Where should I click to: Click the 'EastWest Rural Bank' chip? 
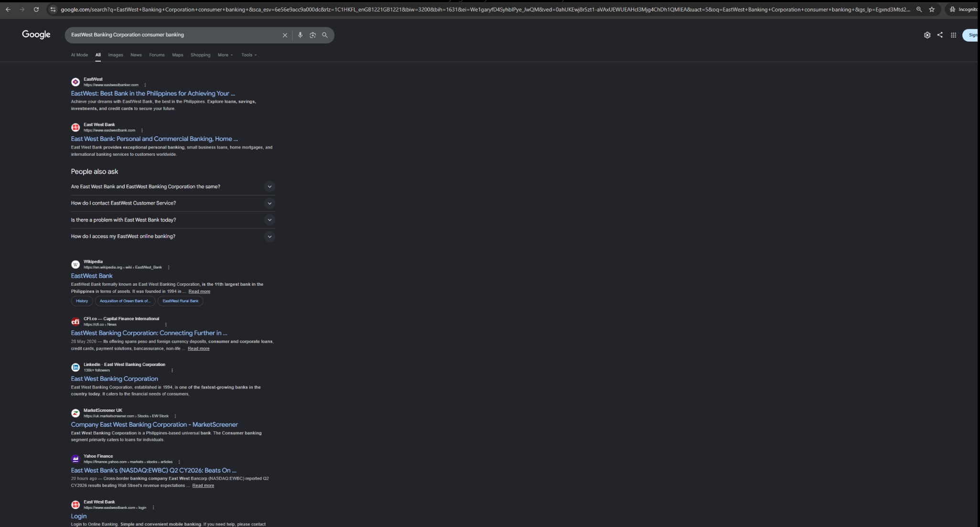[181, 301]
